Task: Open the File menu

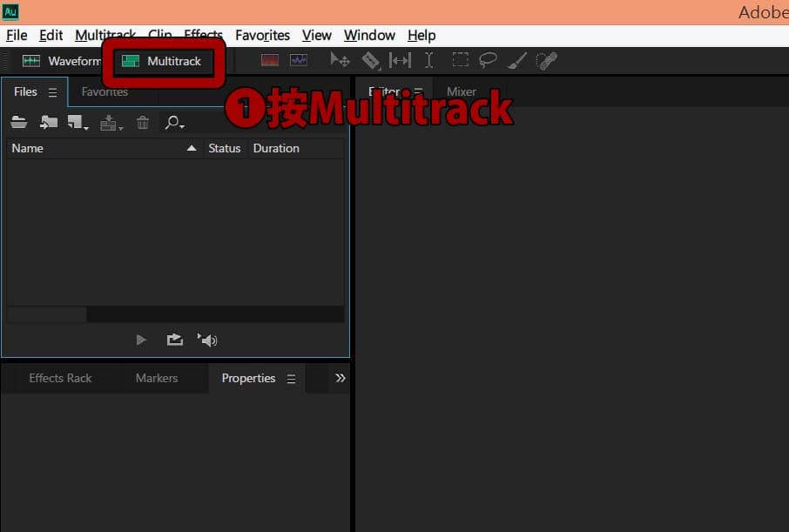Action: click(17, 35)
